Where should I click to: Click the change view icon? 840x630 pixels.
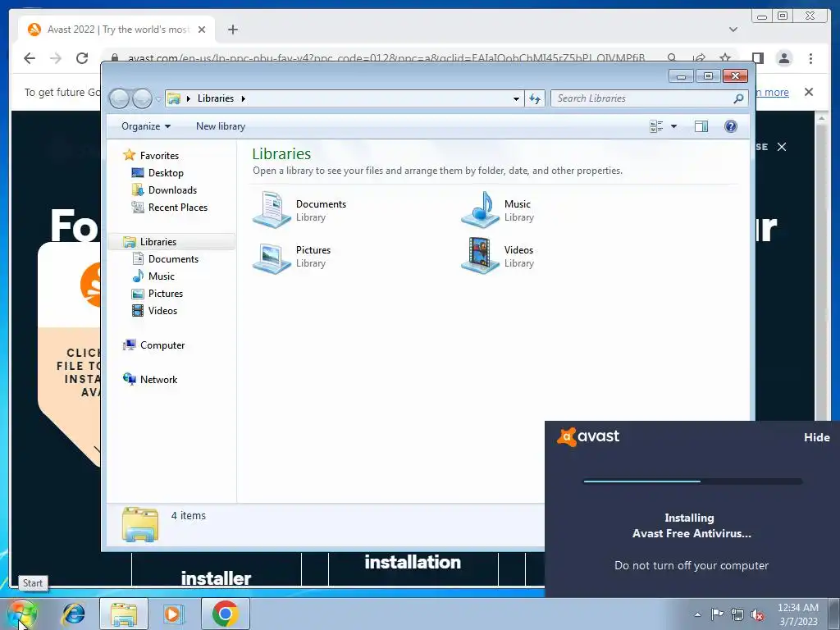[x=656, y=126]
